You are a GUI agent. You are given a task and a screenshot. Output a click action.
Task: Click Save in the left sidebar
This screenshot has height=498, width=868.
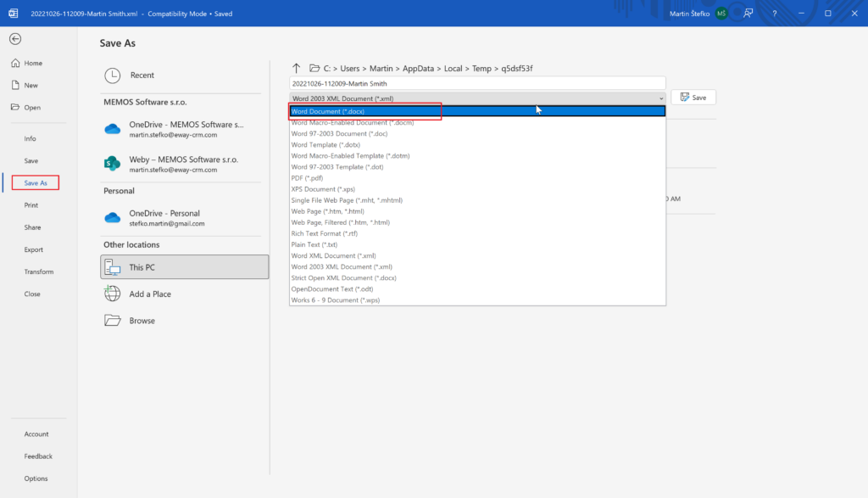[31, 160]
